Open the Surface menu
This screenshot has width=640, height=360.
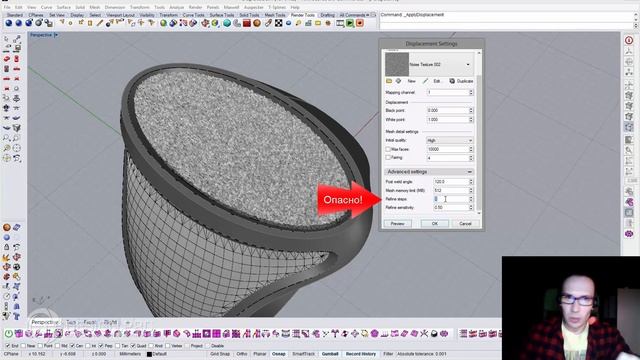63,7
